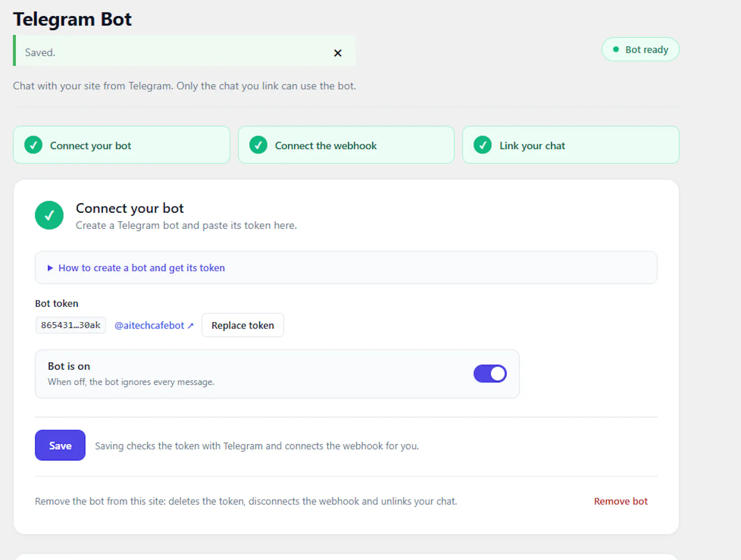This screenshot has height=560, width=741.
Task: Click 'Chat with your site from Telegram' description
Action: click(184, 86)
